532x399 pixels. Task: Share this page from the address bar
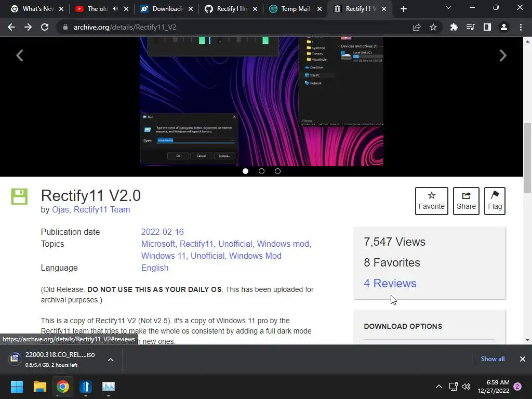(417, 27)
